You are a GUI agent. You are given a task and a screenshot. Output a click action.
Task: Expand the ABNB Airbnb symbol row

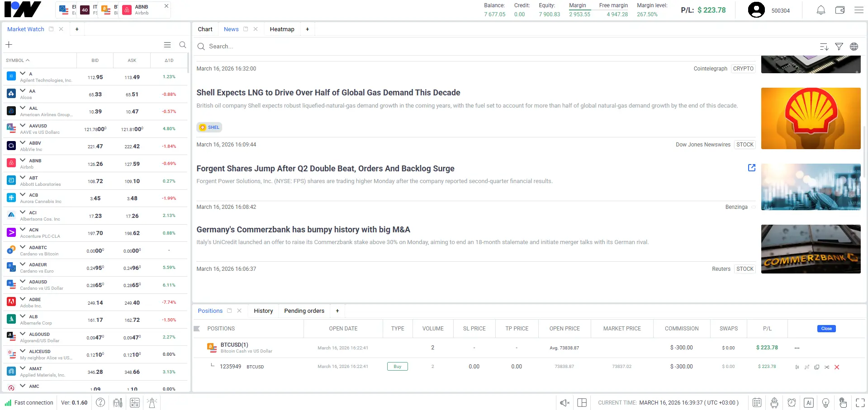pyautogui.click(x=23, y=160)
